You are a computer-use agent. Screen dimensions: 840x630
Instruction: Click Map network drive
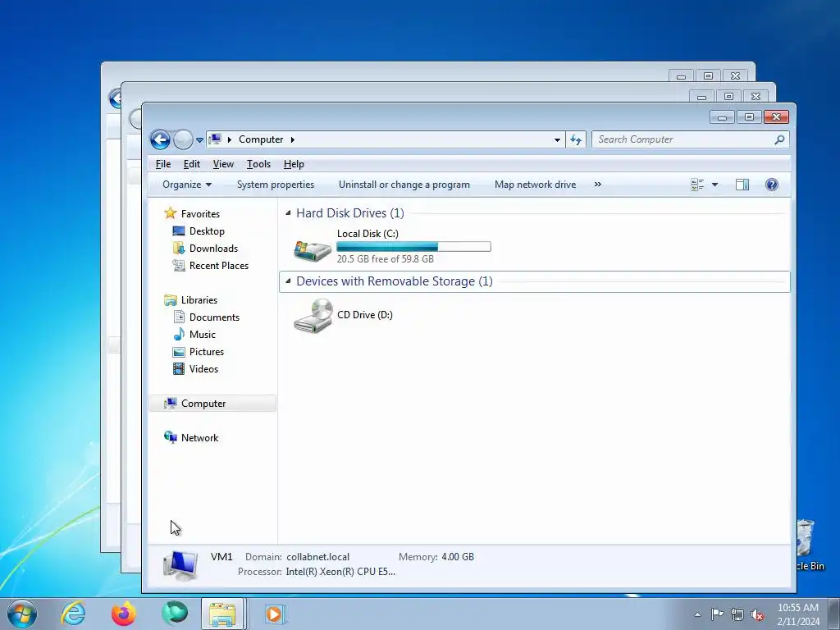click(x=535, y=185)
